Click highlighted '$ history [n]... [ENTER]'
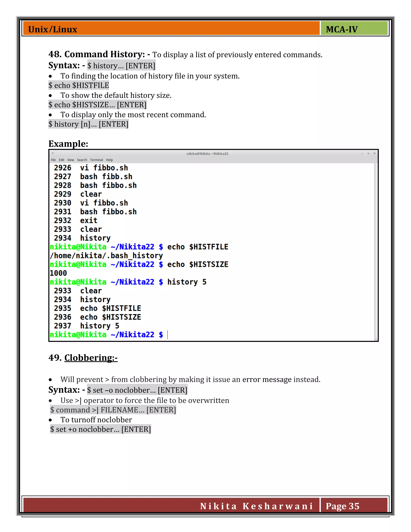The image size is (411, 532). tap(88, 124)
